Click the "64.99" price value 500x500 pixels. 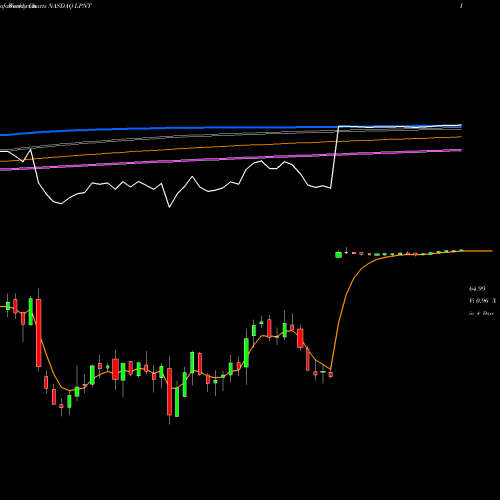tap(477, 289)
